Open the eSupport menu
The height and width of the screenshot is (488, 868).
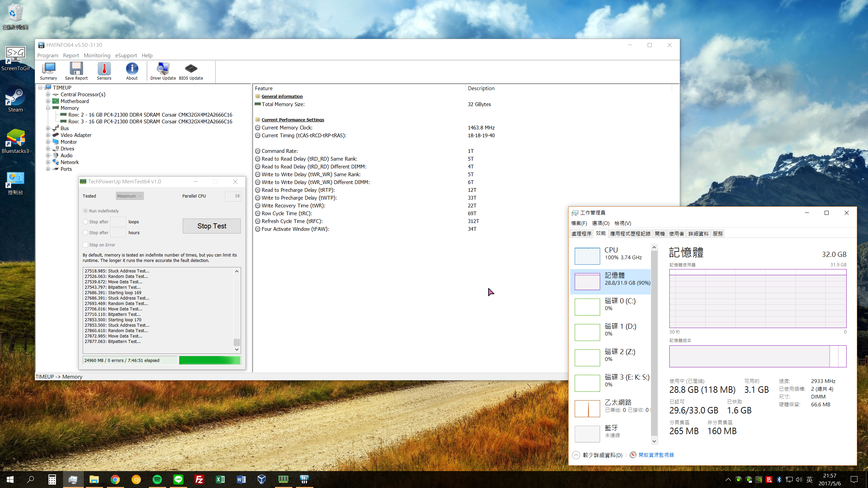click(x=126, y=55)
